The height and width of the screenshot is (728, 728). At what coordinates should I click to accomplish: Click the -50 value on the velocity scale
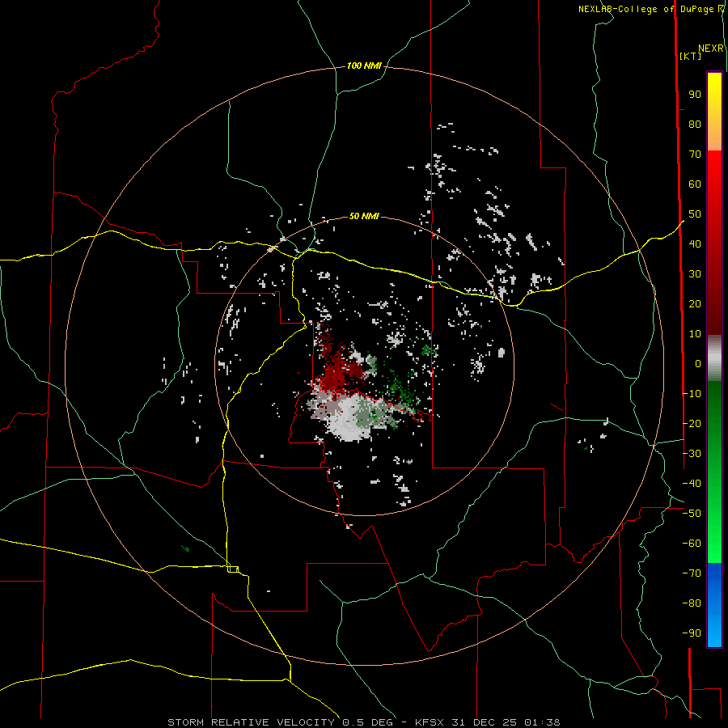[692, 514]
